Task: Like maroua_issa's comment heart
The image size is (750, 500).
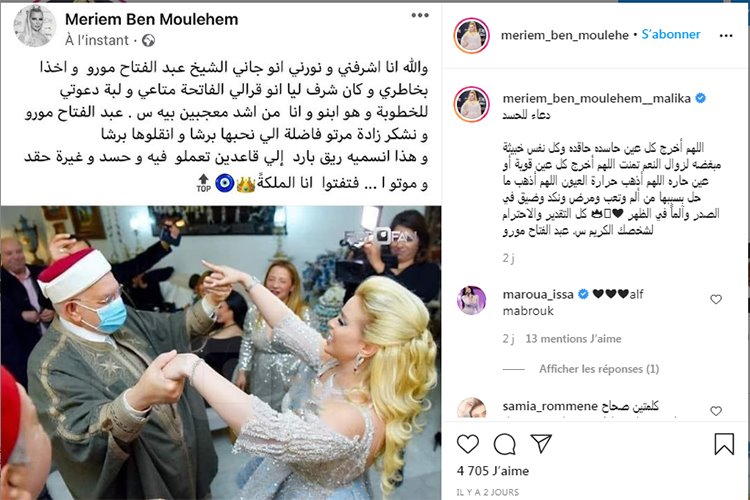Action: [x=716, y=299]
